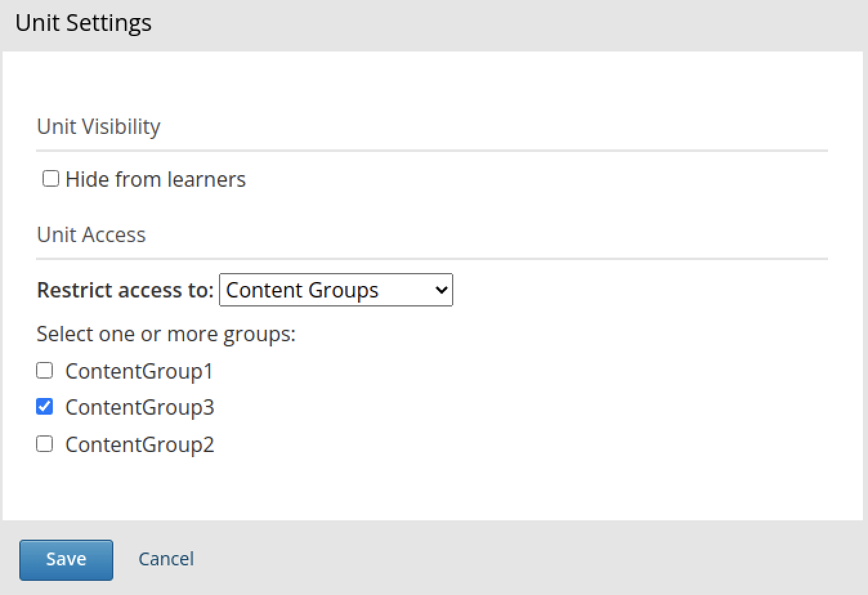Click the Restrict access to label

(x=125, y=290)
